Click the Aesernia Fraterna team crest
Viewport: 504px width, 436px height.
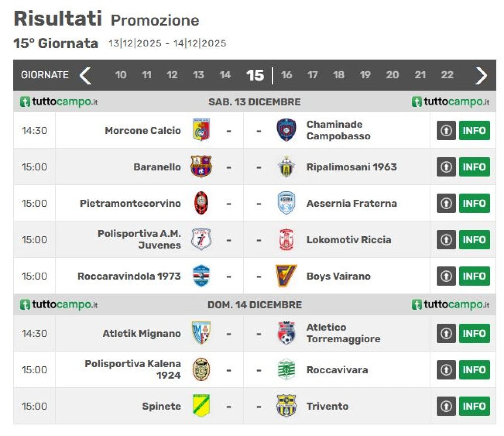point(286,203)
